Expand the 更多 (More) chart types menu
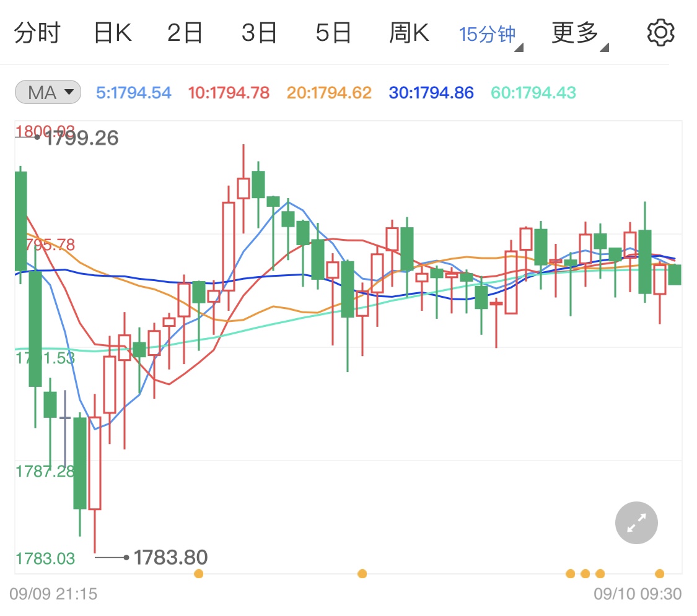The height and width of the screenshot is (616, 697). tap(575, 32)
